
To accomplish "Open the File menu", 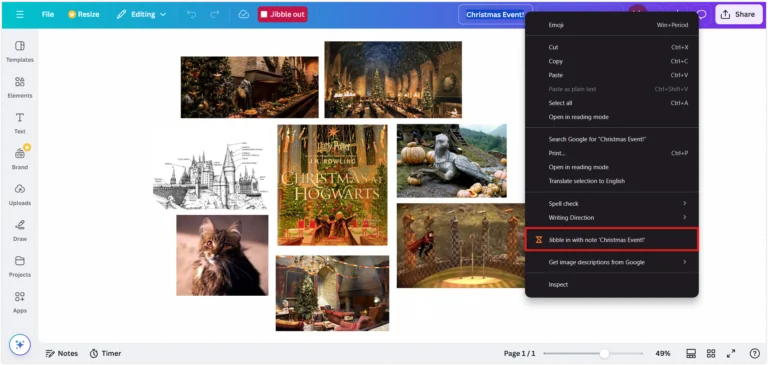I will (x=48, y=14).
